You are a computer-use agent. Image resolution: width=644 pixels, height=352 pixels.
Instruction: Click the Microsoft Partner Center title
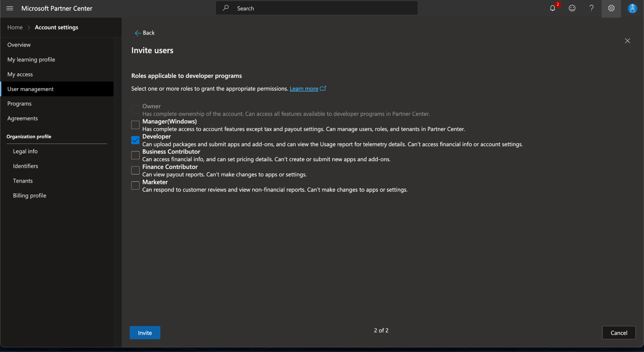(x=57, y=9)
